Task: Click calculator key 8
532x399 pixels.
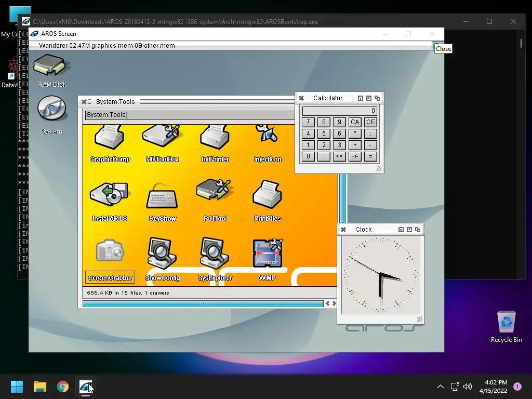Action: (x=324, y=122)
